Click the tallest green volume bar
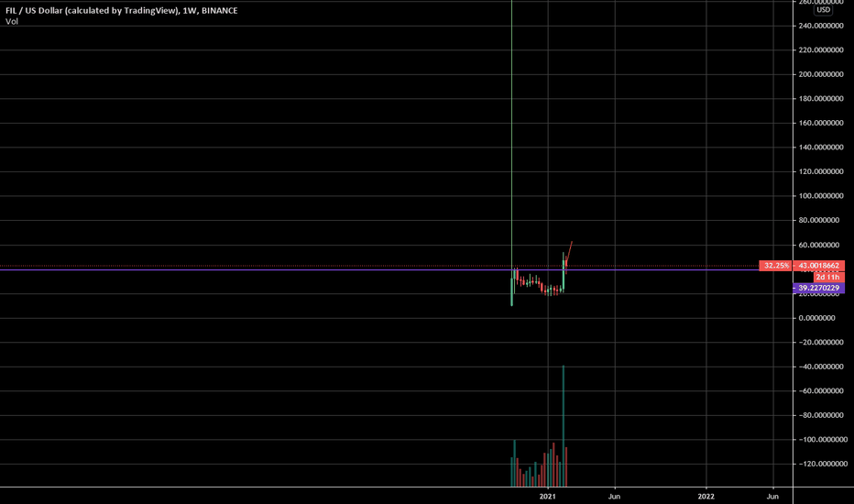The image size is (854, 504). pos(564,426)
